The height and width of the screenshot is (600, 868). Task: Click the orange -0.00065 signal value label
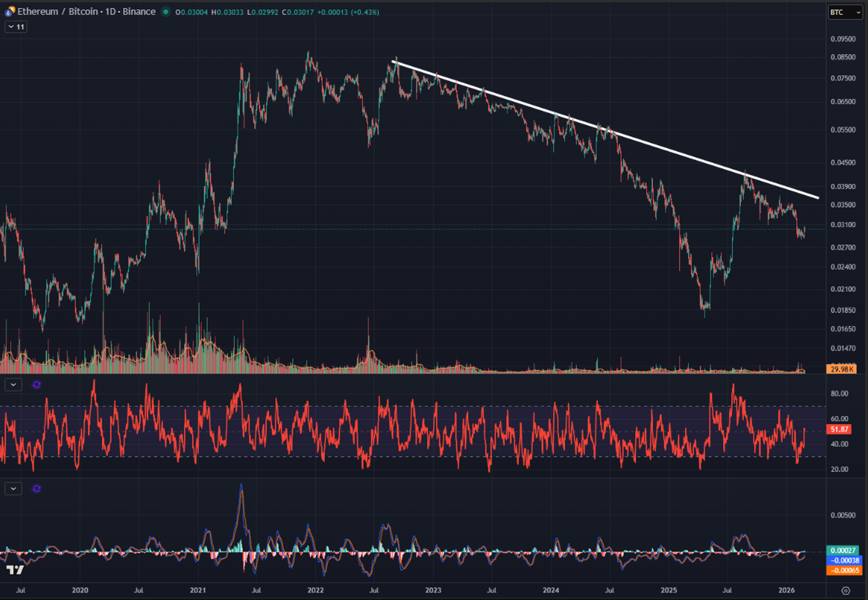pos(844,570)
